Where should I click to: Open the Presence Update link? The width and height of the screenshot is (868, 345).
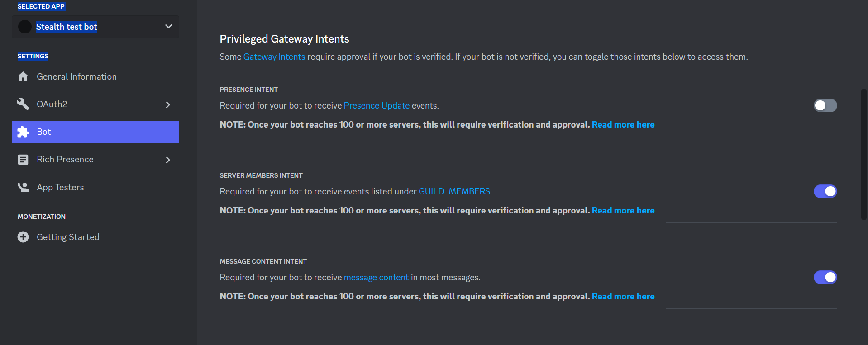point(376,105)
